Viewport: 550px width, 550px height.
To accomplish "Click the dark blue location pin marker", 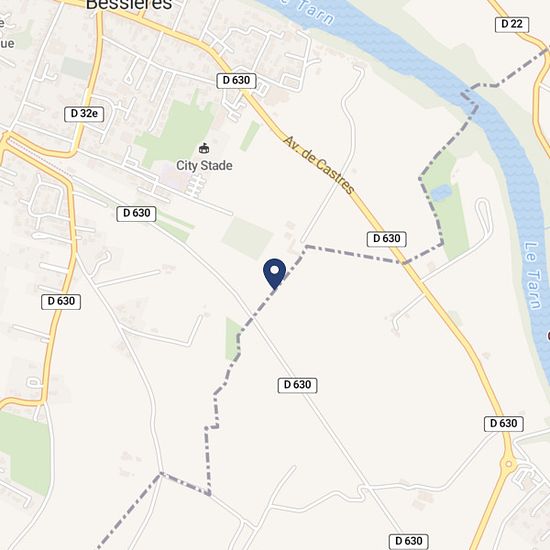I will tap(274, 274).
